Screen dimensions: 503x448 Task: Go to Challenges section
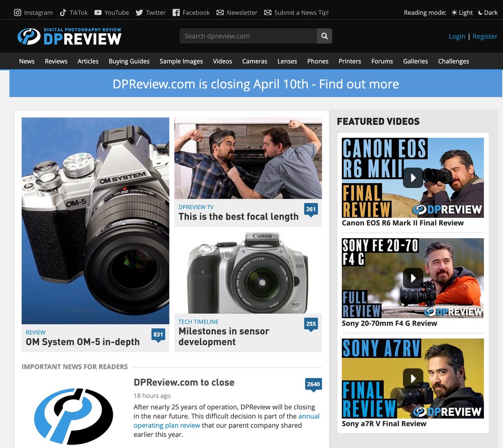[x=453, y=61]
